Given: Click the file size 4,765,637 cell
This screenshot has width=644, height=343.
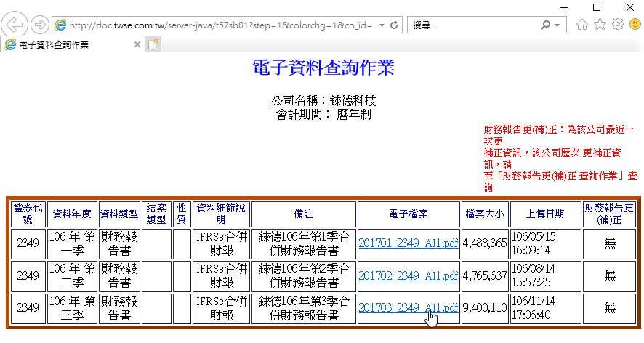Looking at the screenshot, I should tap(485, 276).
